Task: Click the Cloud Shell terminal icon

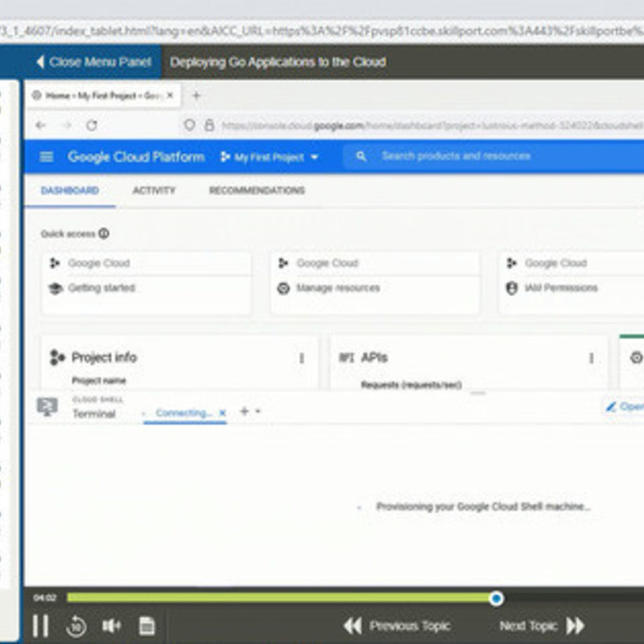Action: [47, 407]
